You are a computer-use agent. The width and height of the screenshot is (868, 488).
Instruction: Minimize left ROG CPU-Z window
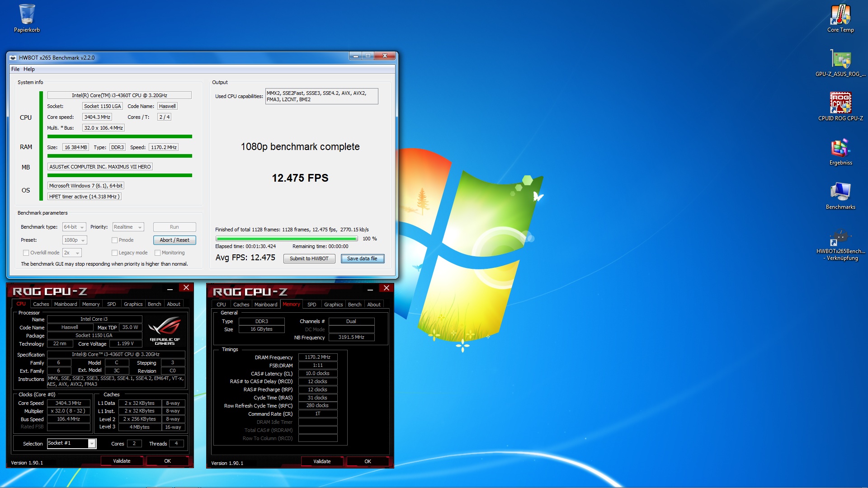point(170,289)
